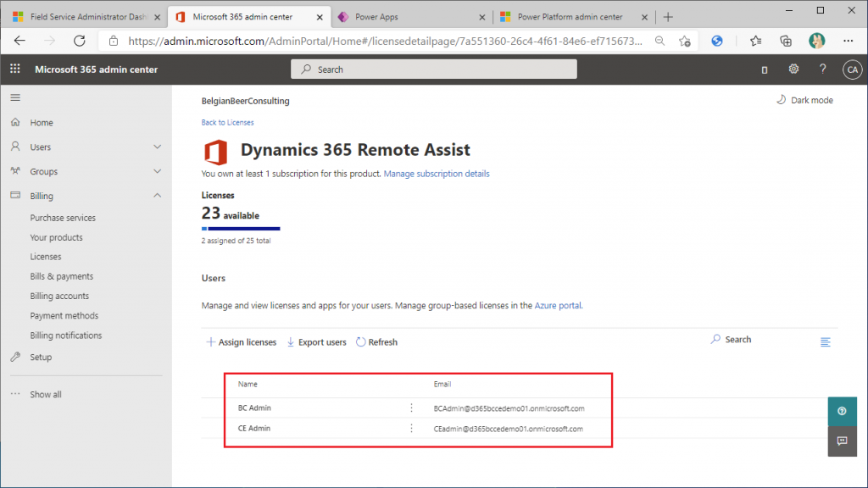Go back using the browser back arrow

tap(20, 41)
